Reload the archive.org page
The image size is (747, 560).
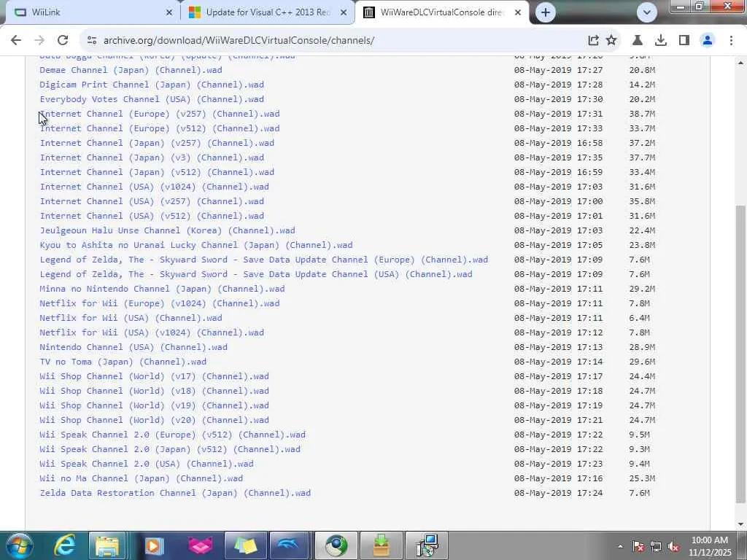(63, 41)
